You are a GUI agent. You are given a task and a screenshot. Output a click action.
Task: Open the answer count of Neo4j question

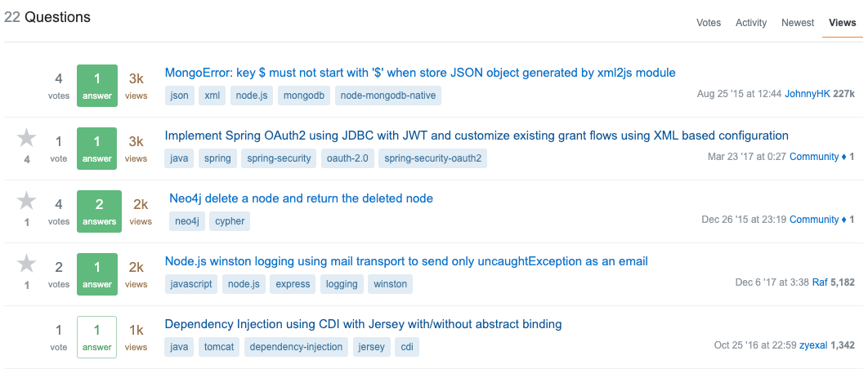[x=99, y=211]
